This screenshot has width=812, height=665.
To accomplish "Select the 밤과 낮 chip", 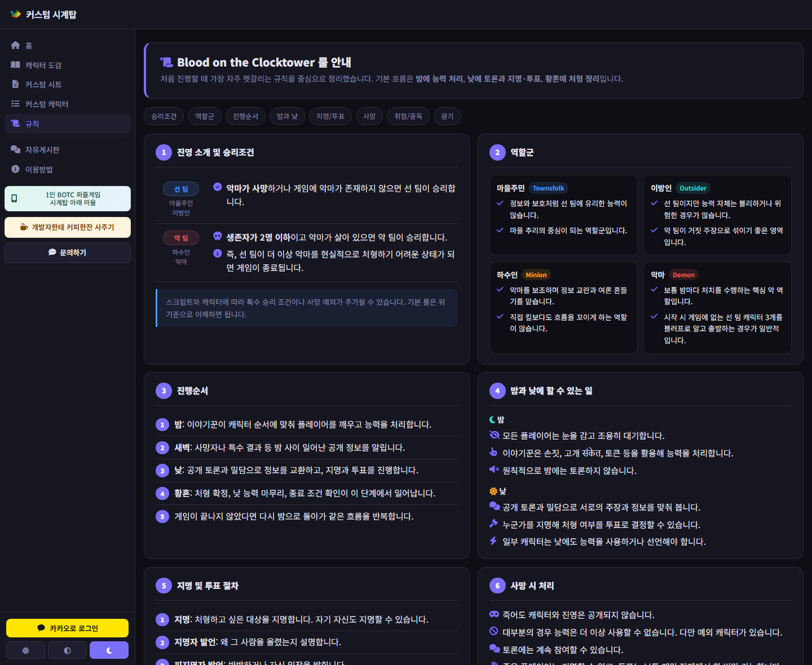I will tap(287, 116).
